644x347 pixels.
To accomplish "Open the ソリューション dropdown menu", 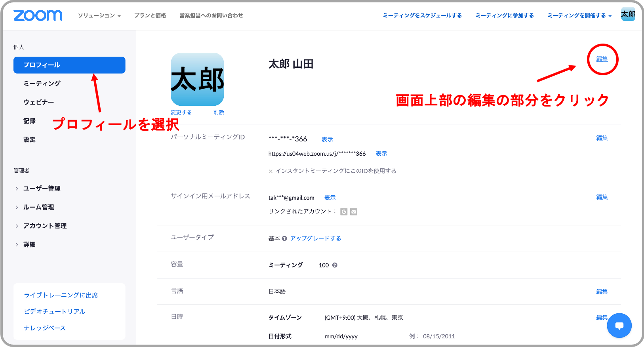I will 99,15.
